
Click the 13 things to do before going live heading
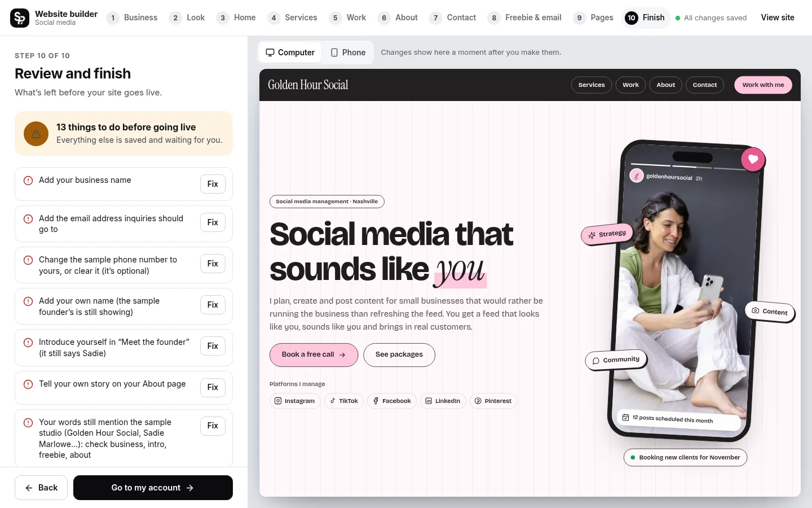tap(126, 128)
